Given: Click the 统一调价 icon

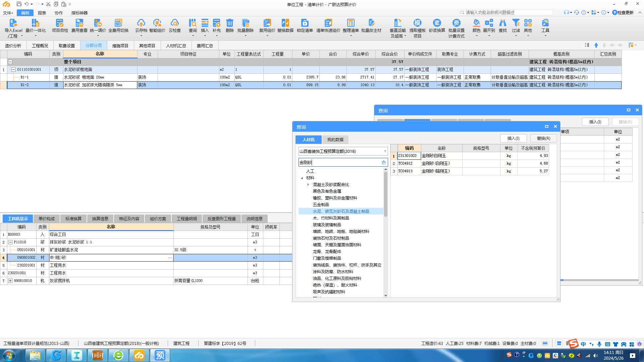Looking at the screenshot, I should pyautogui.click(x=98, y=23).
